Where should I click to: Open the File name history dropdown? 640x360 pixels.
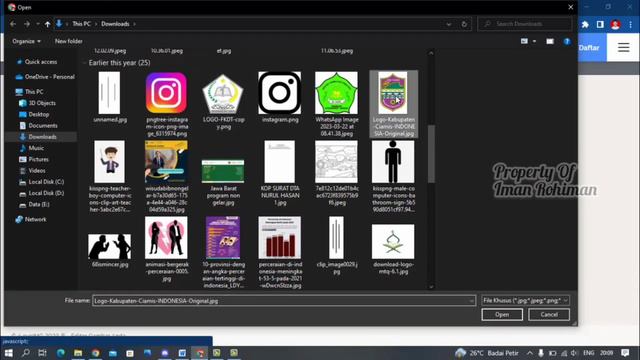point(472,301)
